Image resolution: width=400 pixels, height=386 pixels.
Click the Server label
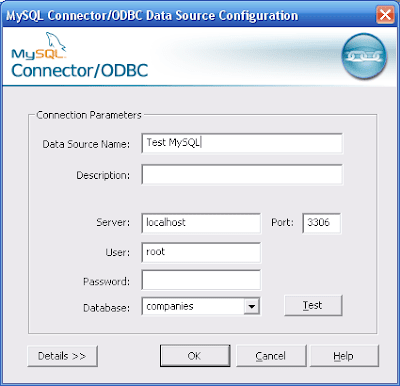coord(113,222)
